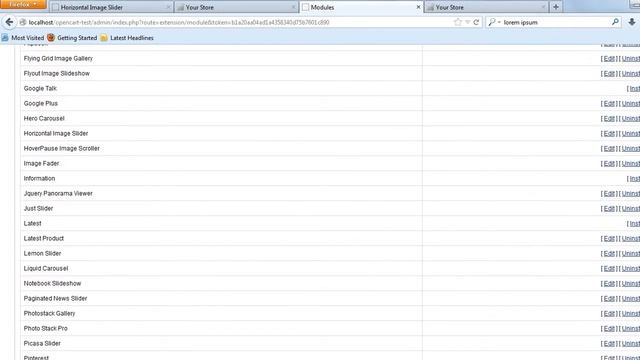Uninstall the Picasa Slider module

631,344
